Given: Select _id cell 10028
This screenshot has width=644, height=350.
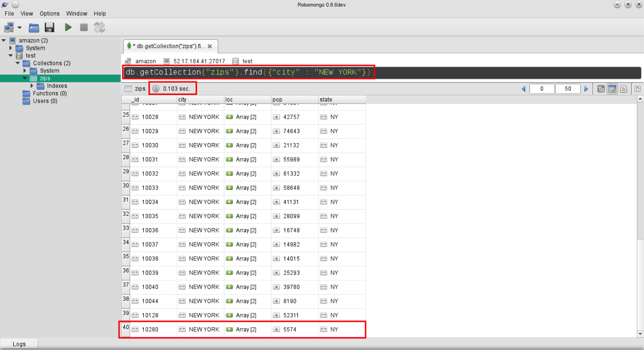Looking at the screenshot, I should [x=153, y=117].
